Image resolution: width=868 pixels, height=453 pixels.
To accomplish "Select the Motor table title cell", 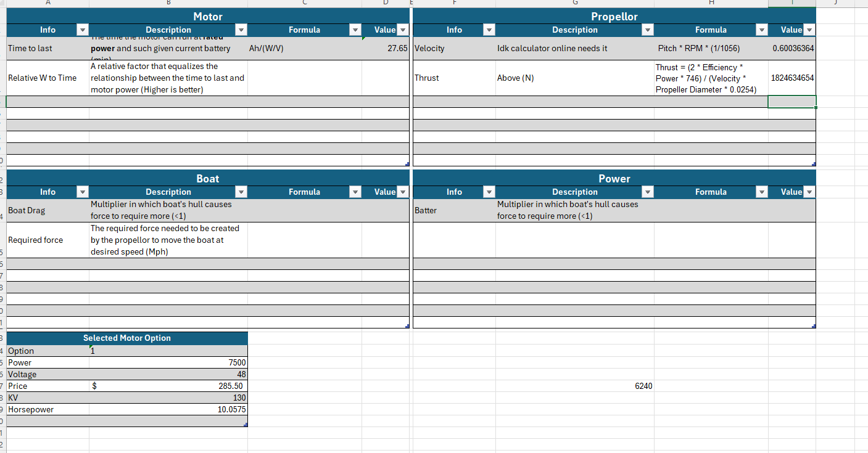I will tap(208, 16).
